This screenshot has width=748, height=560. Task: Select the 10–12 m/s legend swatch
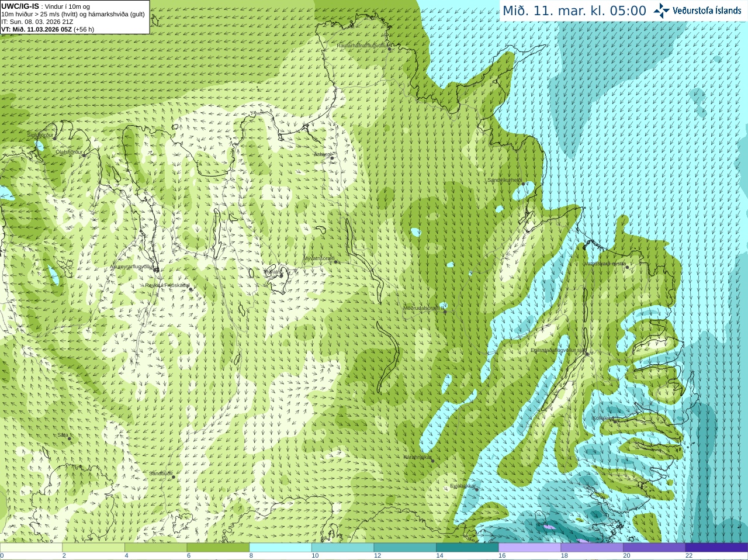(342, 548)
